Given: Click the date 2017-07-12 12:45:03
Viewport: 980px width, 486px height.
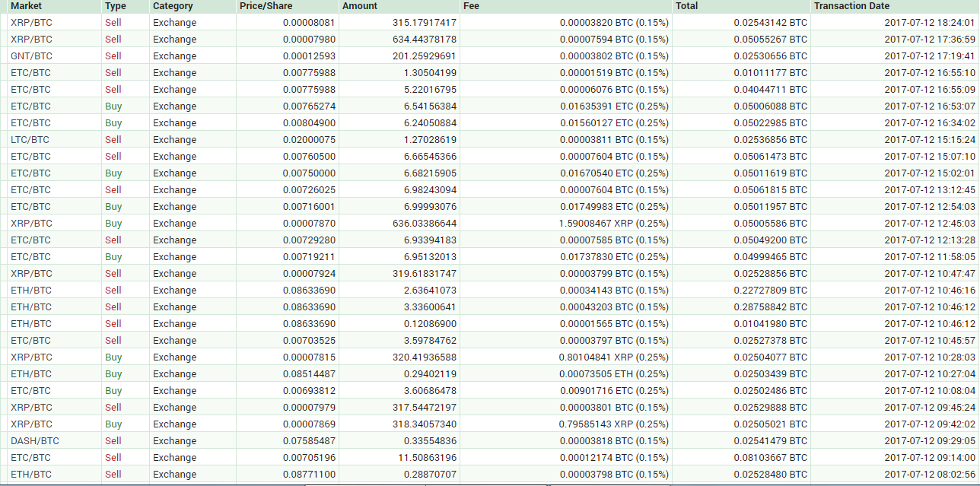Looking at the screenshot, I should (930, 224).
